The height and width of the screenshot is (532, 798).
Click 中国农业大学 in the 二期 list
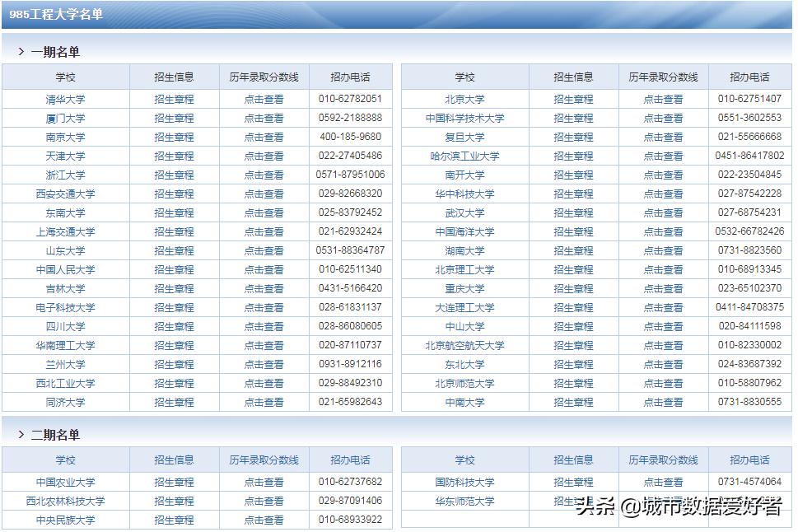[x=66, y=482]
